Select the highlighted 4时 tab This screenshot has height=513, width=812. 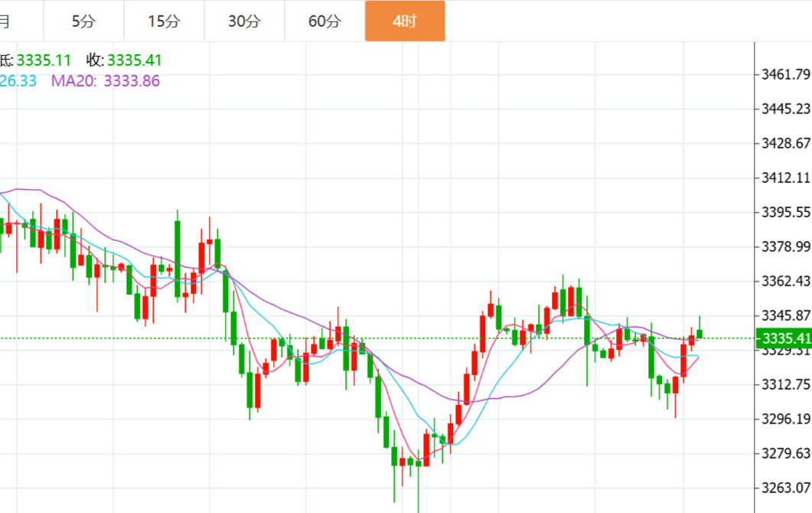[405, 21]
